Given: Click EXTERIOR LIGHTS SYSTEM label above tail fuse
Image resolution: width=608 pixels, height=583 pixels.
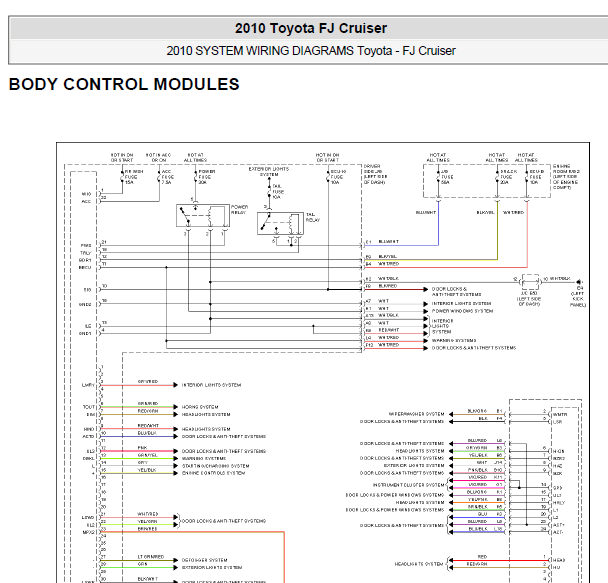Looking at the screenshot, I should coord(269,172).
